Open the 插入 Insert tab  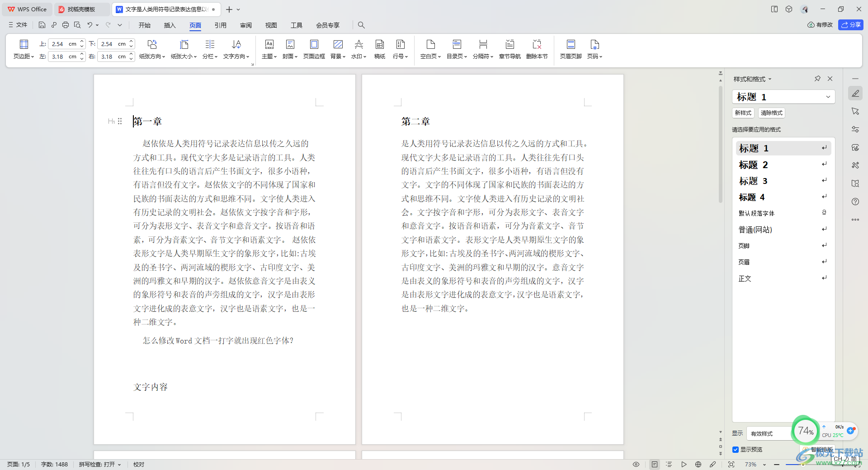(x=170, y=25)
